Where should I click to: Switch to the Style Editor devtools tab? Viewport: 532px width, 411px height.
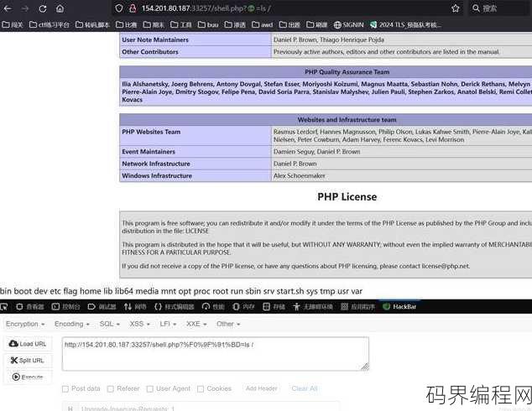coord(174,307)
